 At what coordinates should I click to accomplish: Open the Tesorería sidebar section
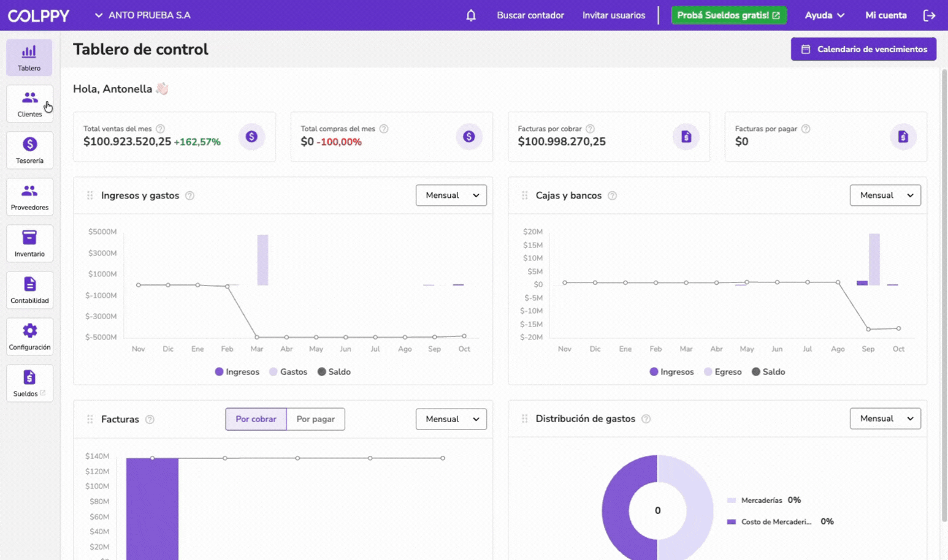coord(29,151)
